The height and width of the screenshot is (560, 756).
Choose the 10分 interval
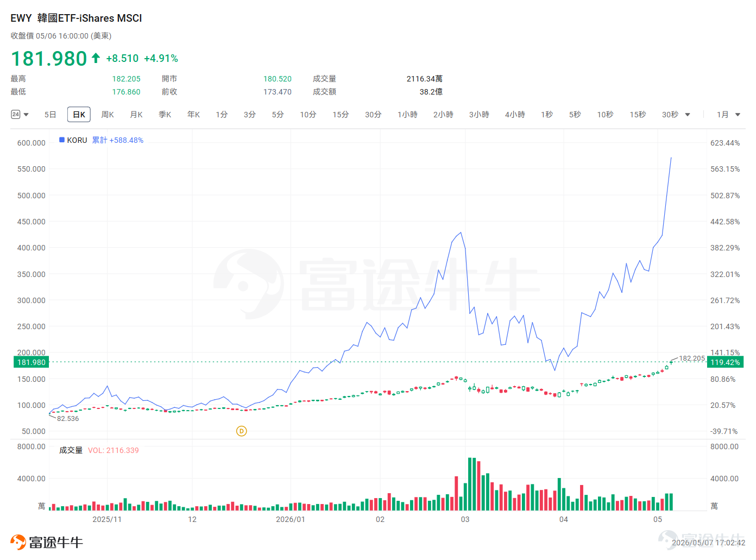point(308,115)
